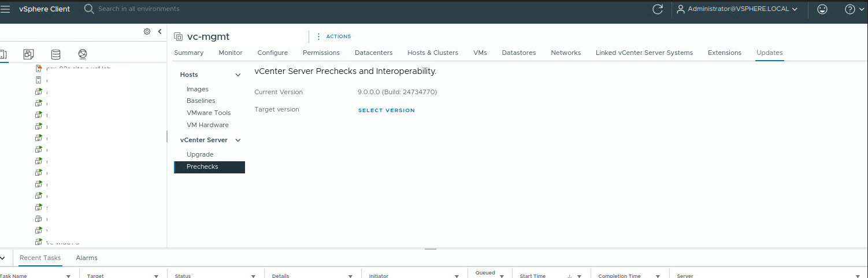Collapse the left navigation panel arrow
The width and height of the screenshot is (868, 278).
point(159,32)
